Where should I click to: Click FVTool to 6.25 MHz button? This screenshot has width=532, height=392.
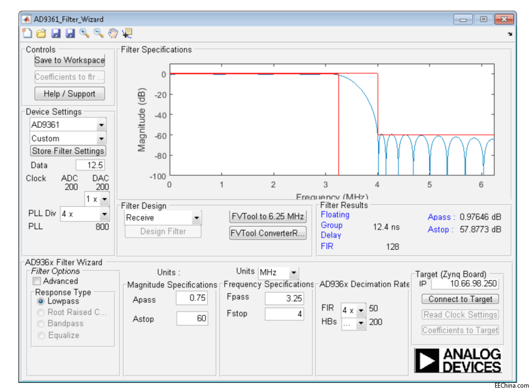pyautogui.click(x=268, y=216)
